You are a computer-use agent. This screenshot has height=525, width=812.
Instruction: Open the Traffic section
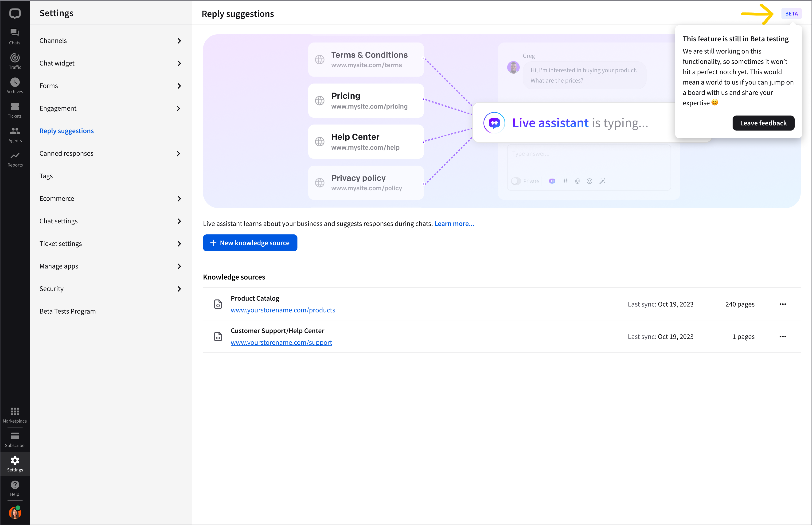tap(15, 61)
